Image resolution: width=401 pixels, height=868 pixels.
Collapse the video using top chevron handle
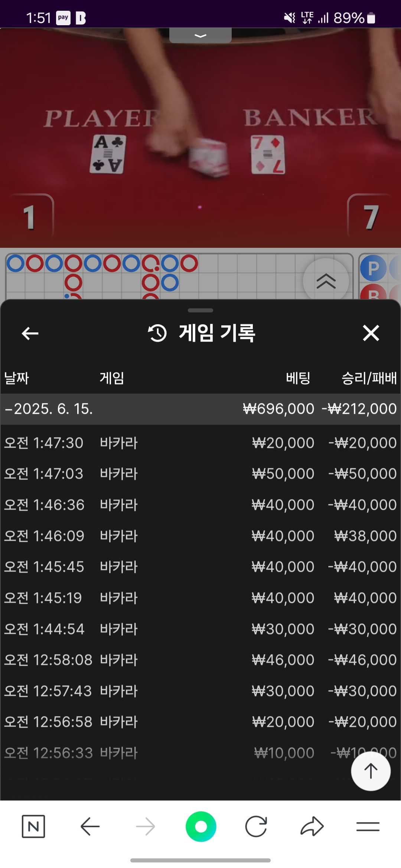coord(200,36)
